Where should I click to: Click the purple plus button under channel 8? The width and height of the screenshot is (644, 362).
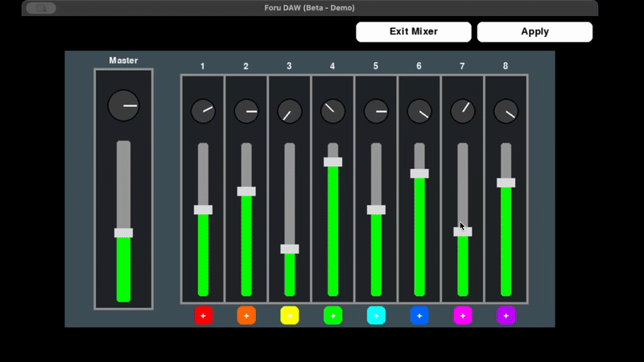[506, 315]
